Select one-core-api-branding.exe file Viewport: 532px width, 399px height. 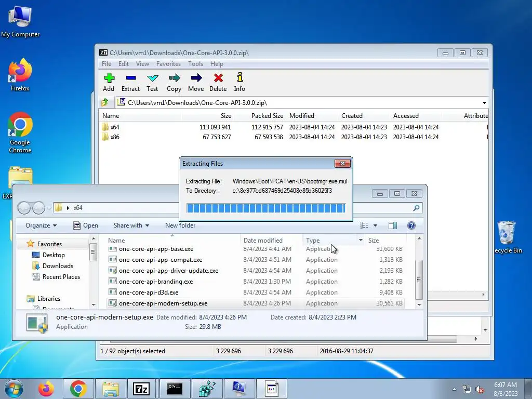point(256,281)
